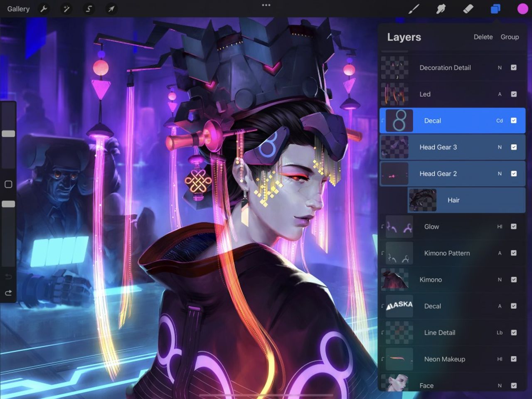Screen dimensions: 532x399
Task: Select the Kimono Pattern layer name
Action: 447,253
